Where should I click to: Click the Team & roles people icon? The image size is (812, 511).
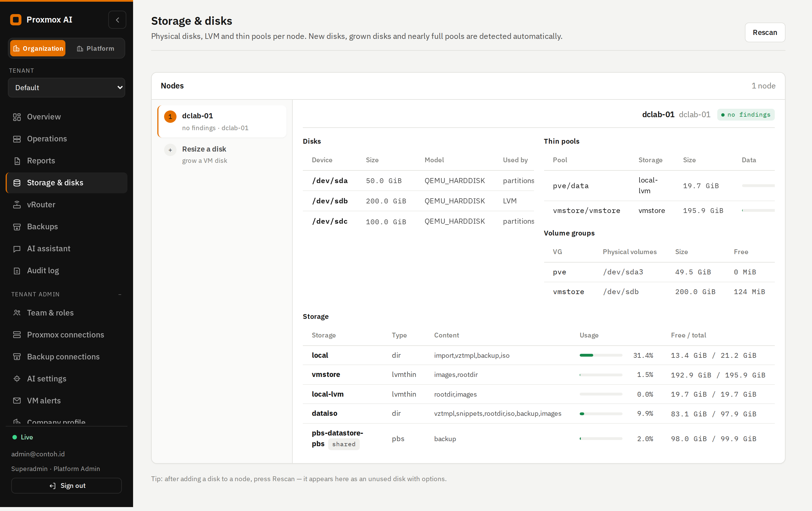(17, 313)
